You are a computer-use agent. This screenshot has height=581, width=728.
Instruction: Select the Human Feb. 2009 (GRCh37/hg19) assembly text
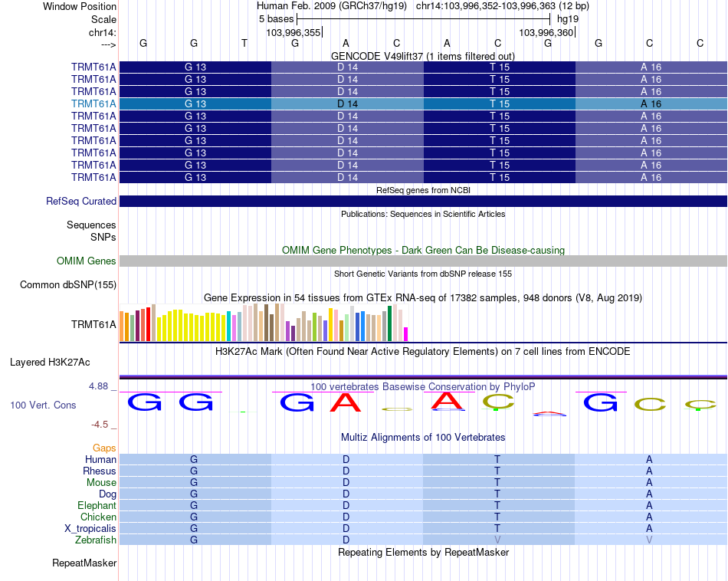pyautogui.click(x=332, y=6)
